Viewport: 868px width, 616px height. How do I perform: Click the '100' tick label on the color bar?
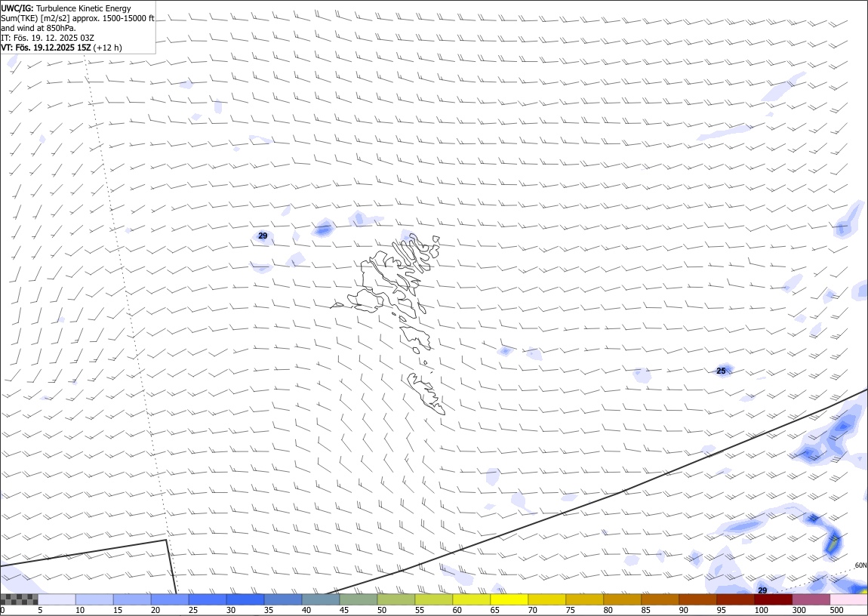761,610
